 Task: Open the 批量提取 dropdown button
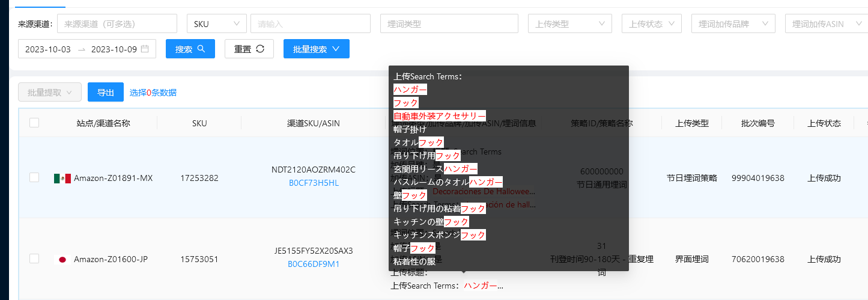coord(50,93)
